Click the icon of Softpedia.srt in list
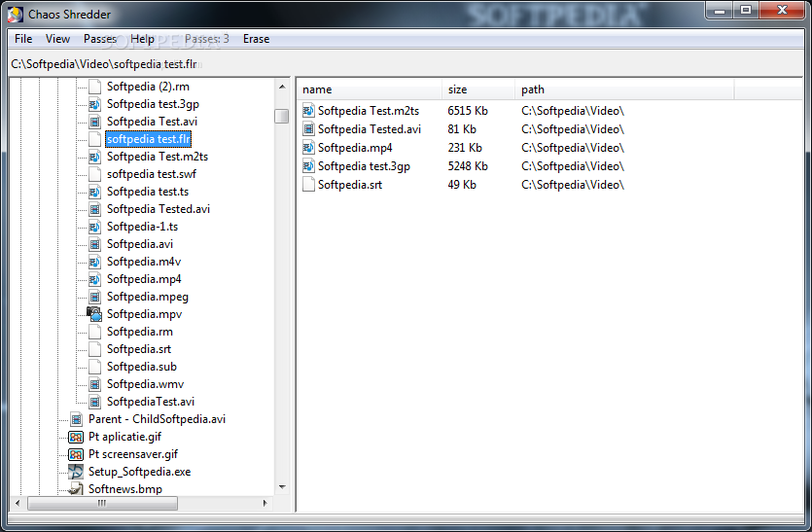 pos(308,185)
